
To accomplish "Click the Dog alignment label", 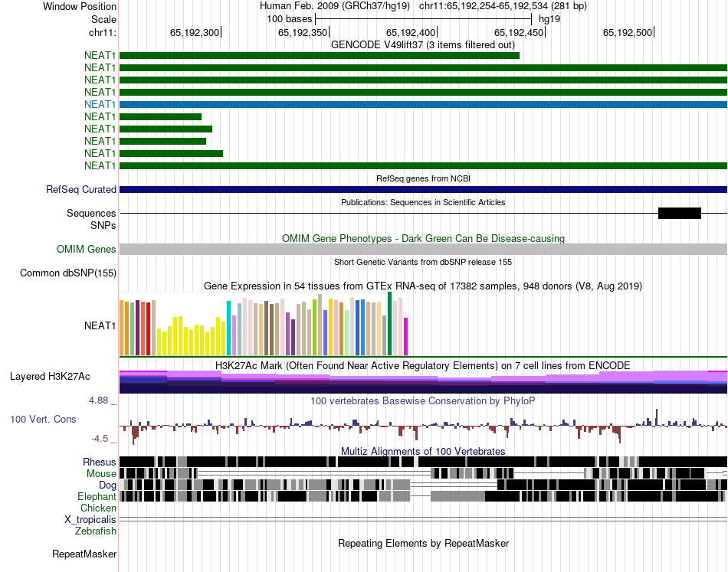I will click(107, 485).
